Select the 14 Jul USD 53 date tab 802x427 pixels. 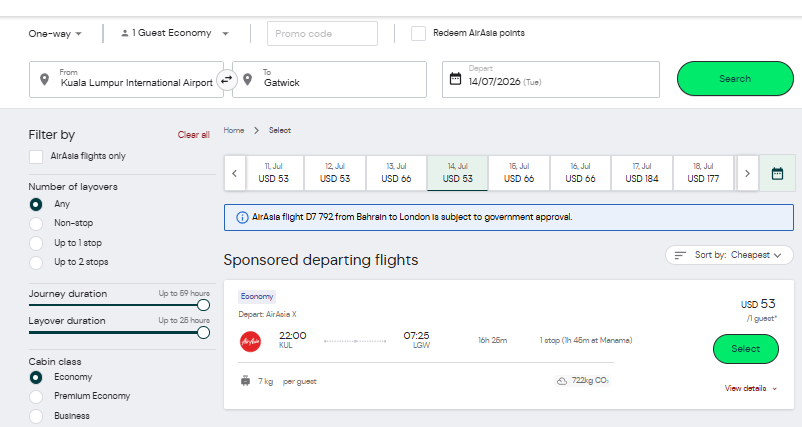(458, 173)
